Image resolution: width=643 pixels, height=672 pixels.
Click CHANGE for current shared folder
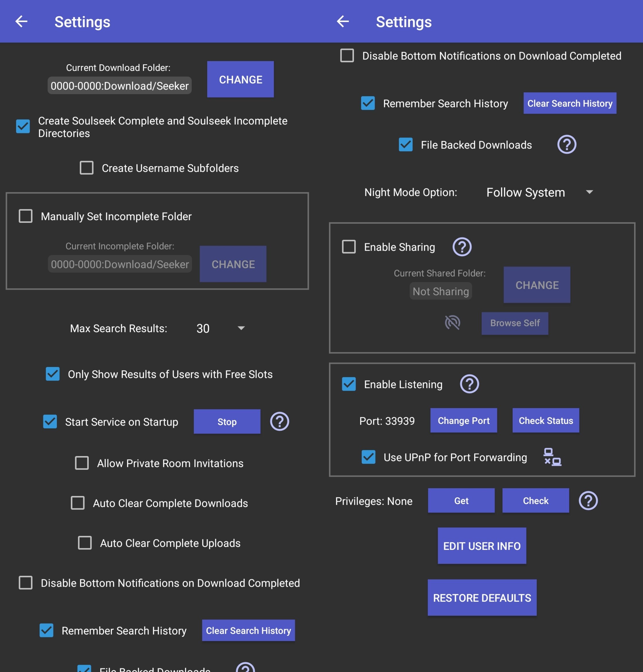537,285
